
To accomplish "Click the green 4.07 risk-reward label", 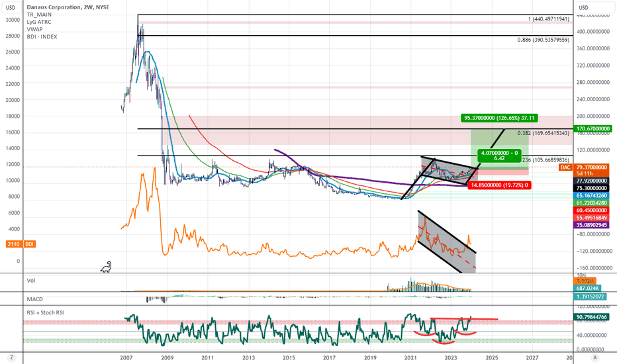I will (x=499, y=156).
